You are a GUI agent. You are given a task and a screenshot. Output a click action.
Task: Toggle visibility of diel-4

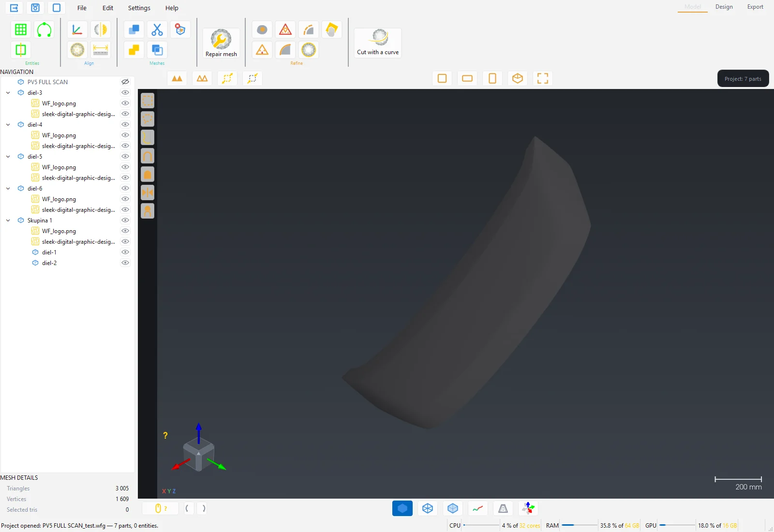coord(125,124)
